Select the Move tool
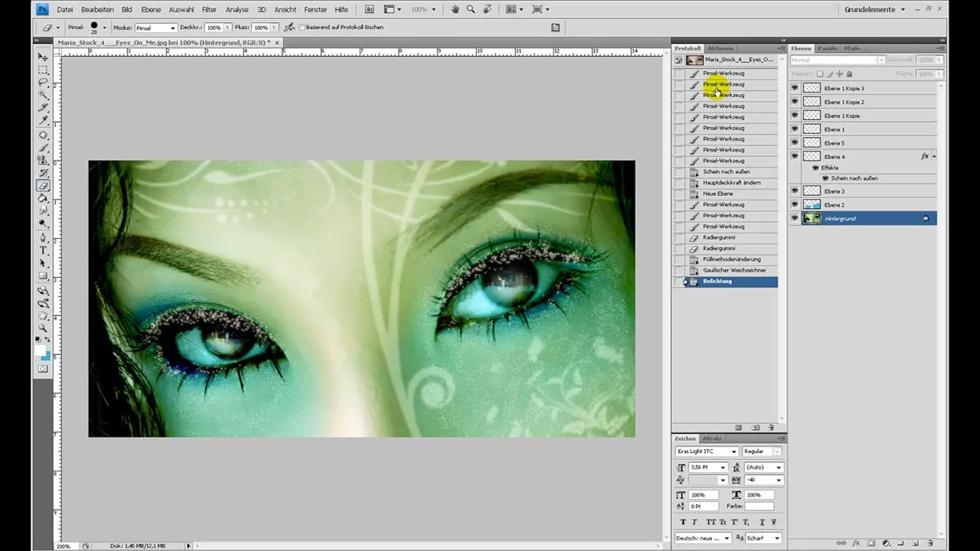Screen dimensions: 980x551 coord(44,57)
